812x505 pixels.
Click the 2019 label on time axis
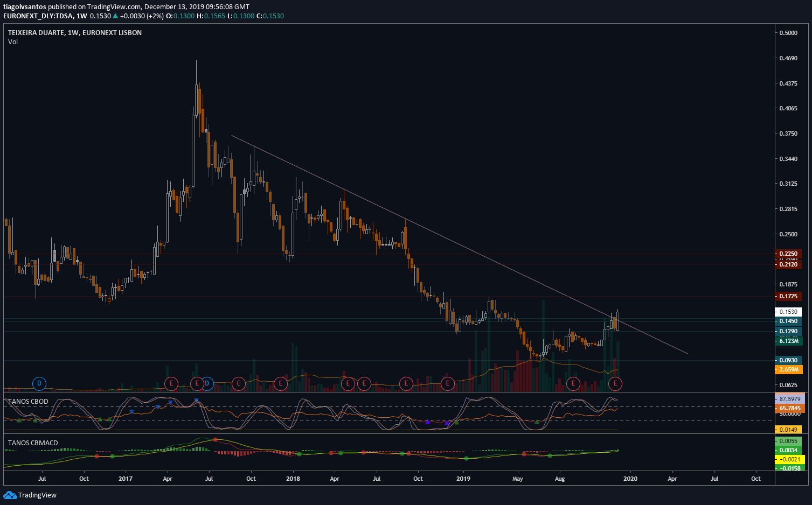(x=463, y=479)
